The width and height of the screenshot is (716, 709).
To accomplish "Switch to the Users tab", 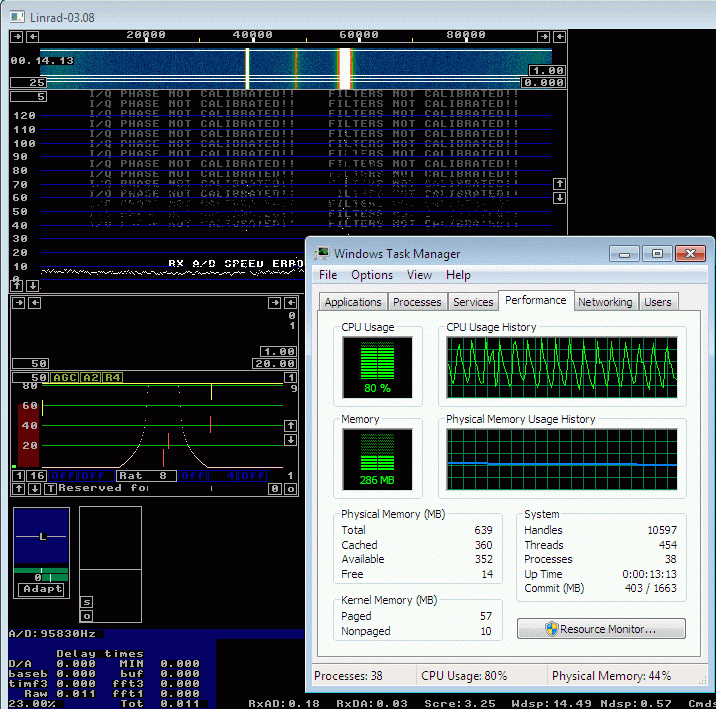I will pos(658,302).
